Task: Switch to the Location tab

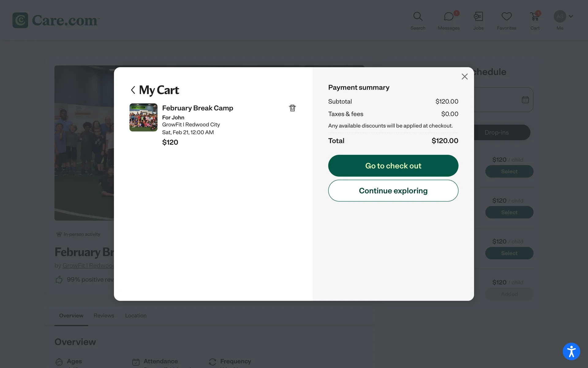Action: (136, 316)
